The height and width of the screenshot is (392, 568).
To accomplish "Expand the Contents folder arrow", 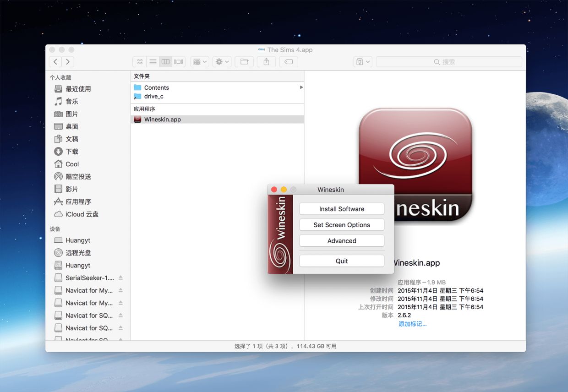I will click(301, 87).
